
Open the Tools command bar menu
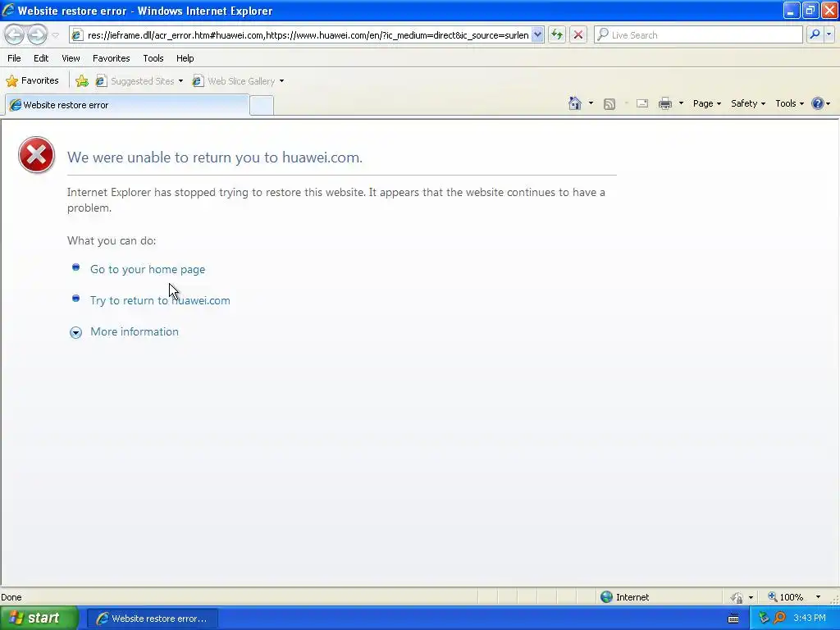tap(789, 103)
